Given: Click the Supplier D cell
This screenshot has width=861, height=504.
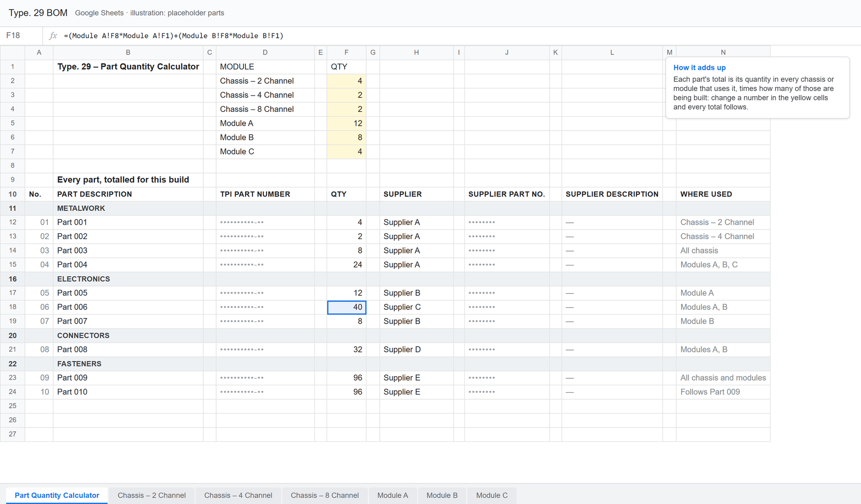Looking at the screenshot, I should [x=416, y=350].
